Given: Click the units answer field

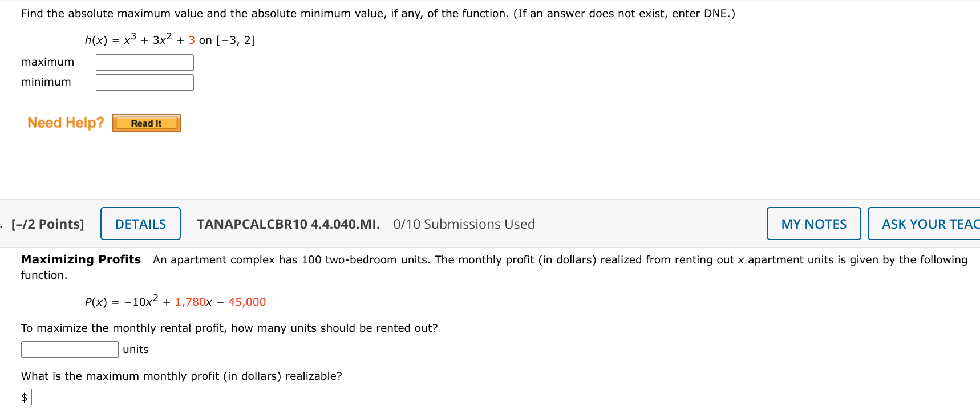Looking at the screenshot, I should [x=69, y=348].
